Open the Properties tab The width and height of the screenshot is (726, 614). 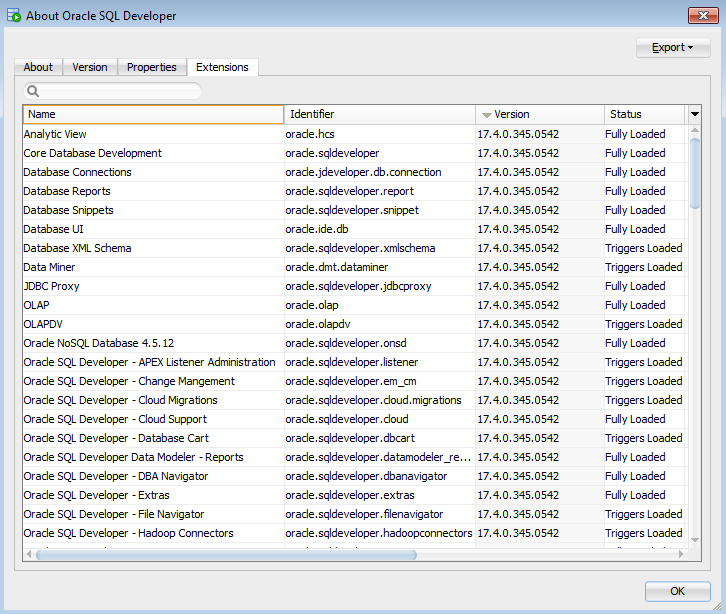click(x=152, y=67)
